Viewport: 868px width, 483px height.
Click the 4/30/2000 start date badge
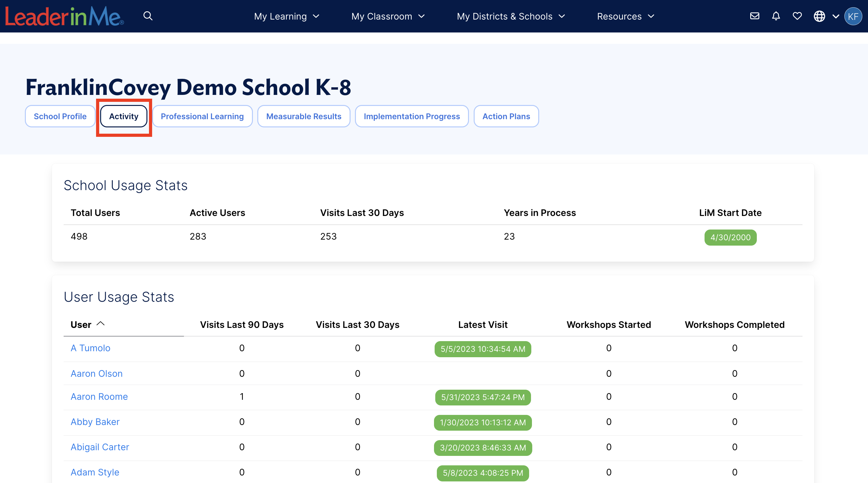coord(730,237)
